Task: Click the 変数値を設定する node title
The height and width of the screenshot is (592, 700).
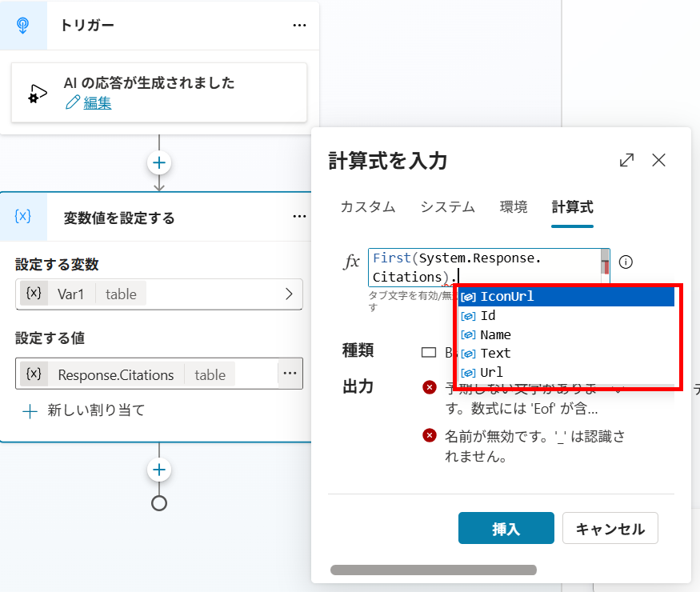Action: [119, 218]
